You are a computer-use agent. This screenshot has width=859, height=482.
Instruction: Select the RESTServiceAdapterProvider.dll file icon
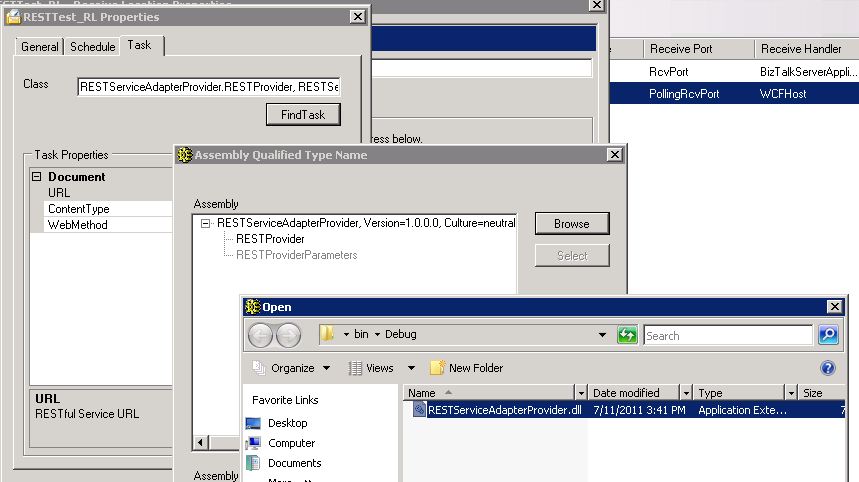tap(419, 409)
